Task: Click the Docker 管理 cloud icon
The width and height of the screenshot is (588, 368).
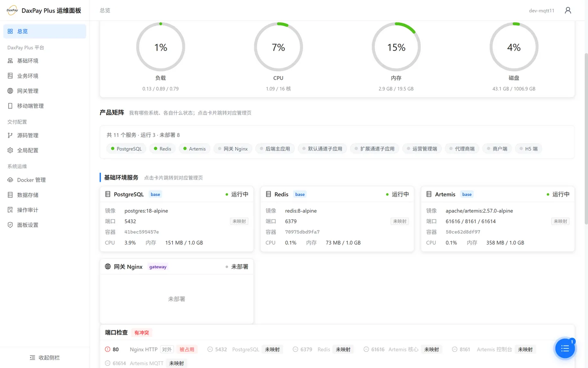Action: (10, 180)
